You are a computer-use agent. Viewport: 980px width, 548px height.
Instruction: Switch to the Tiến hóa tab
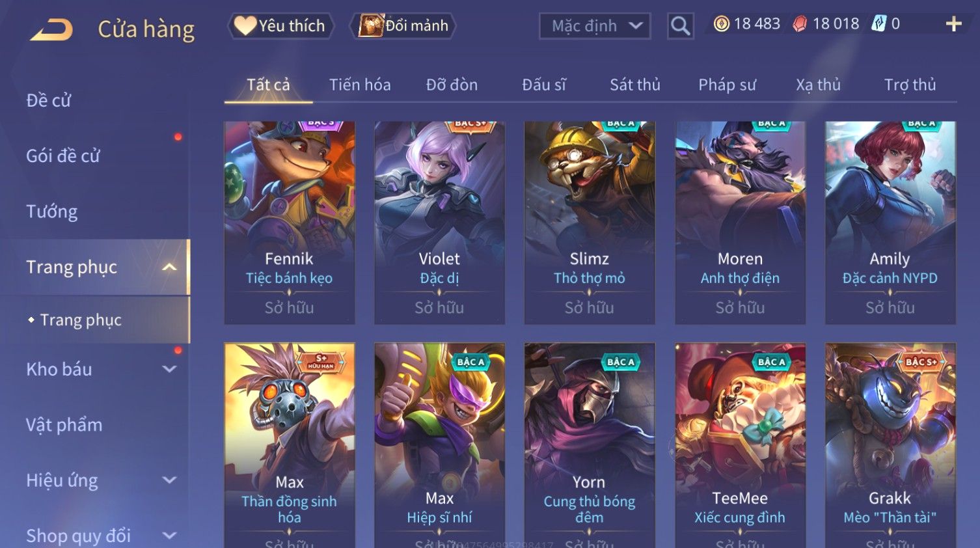point(360,85)
